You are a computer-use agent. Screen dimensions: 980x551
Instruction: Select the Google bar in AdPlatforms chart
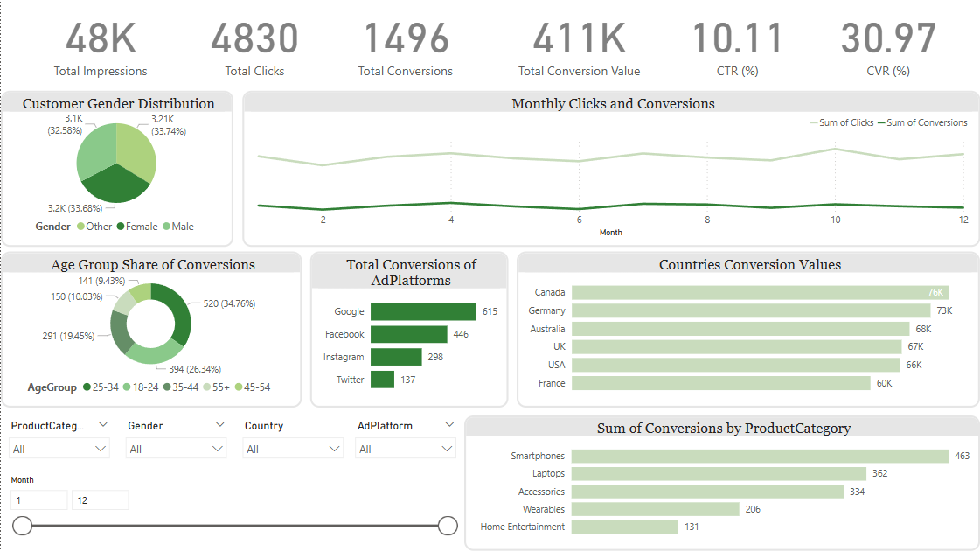(424, 311)
